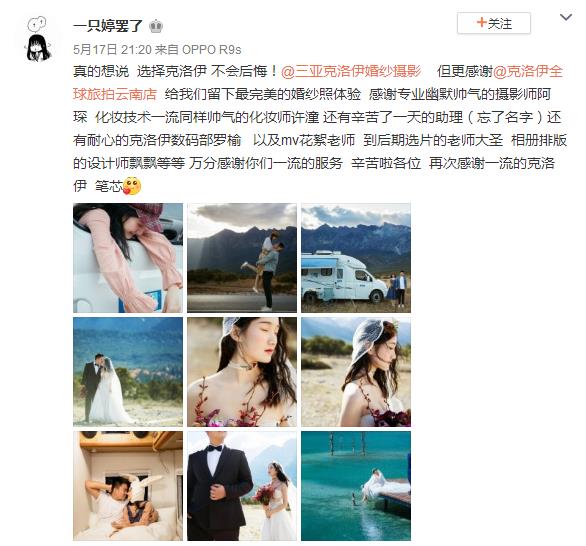Expand the post options chevron
Image resolution: width=586 pixels, height=546 pixels.
coord(565,17)
